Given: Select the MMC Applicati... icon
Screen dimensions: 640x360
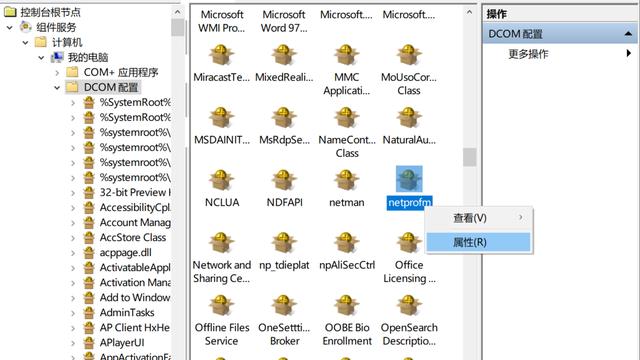Looking at the screenshot, I should point(346,55).
